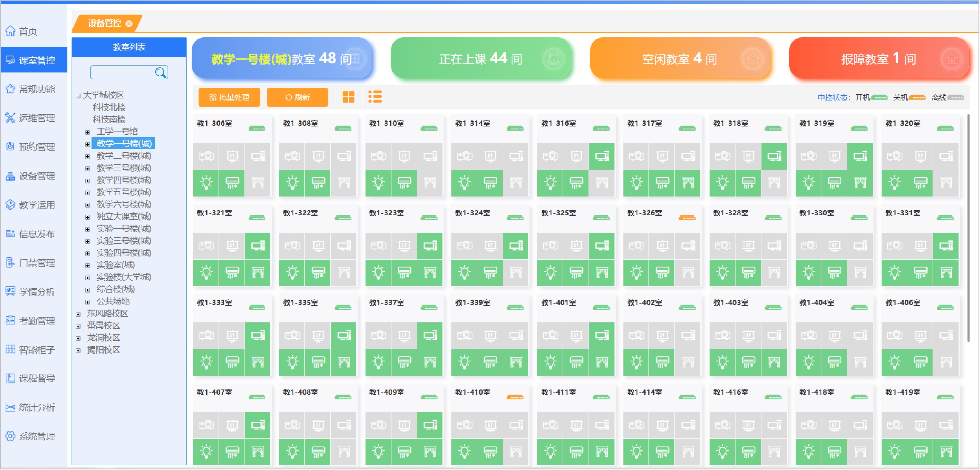Open 统计分析 in the sidebar
Image resolution: width=980 pixels, height=470 pixels.
coord(33,407)
